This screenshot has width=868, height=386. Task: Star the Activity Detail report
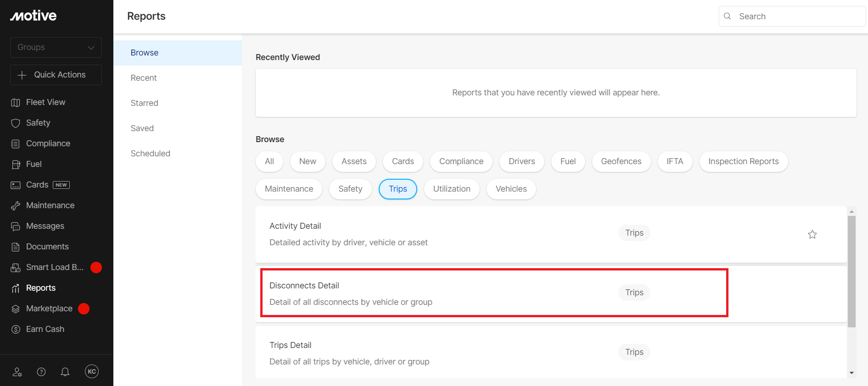click(812, 234)
